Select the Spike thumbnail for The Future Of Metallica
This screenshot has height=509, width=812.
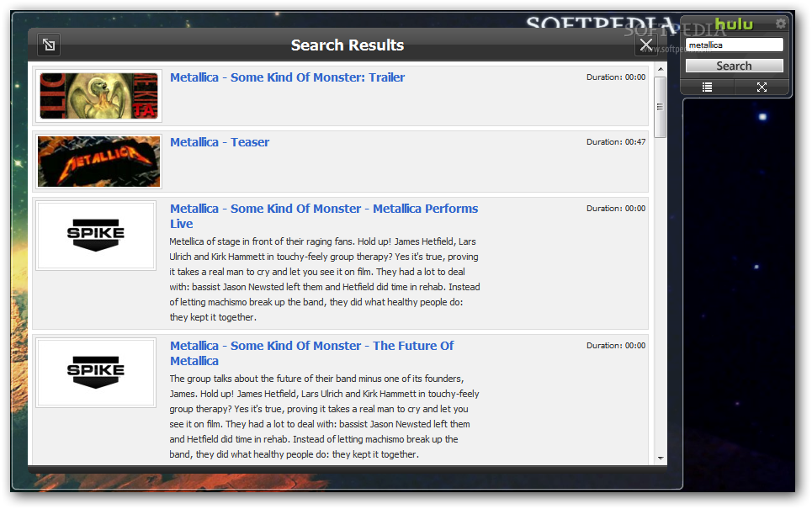(x=96, y=373)
